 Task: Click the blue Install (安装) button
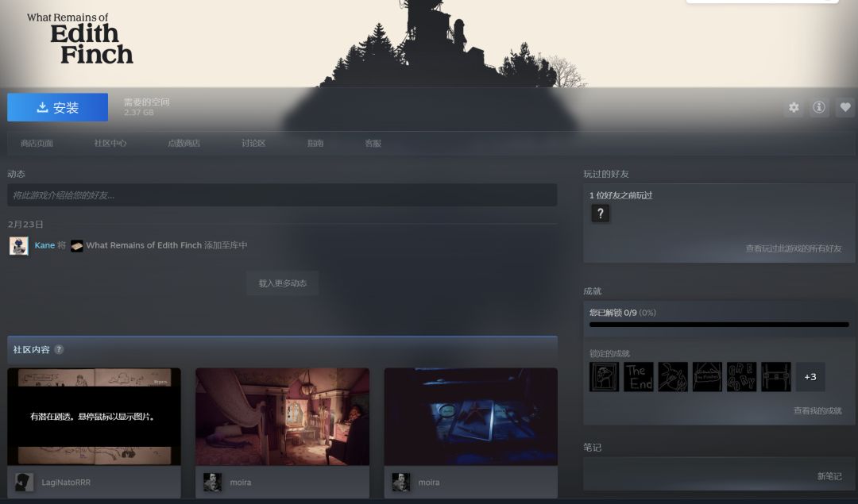coord(57,107)
